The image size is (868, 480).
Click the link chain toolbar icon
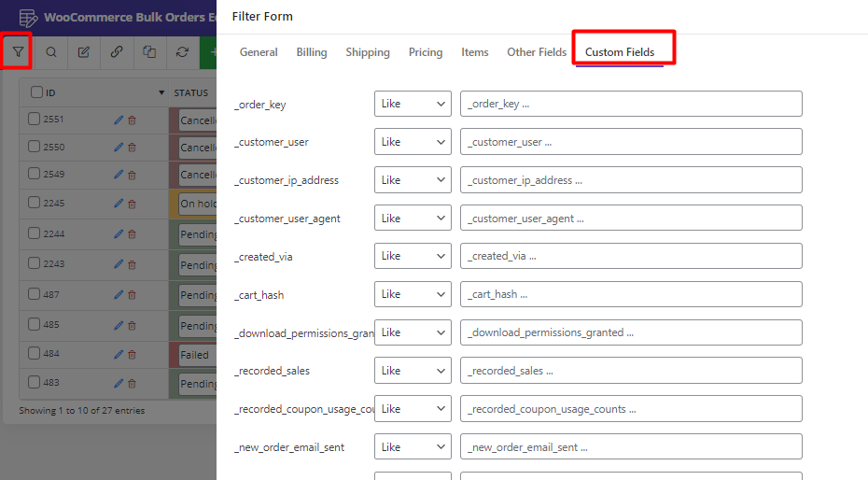click(x=117, y=52)
